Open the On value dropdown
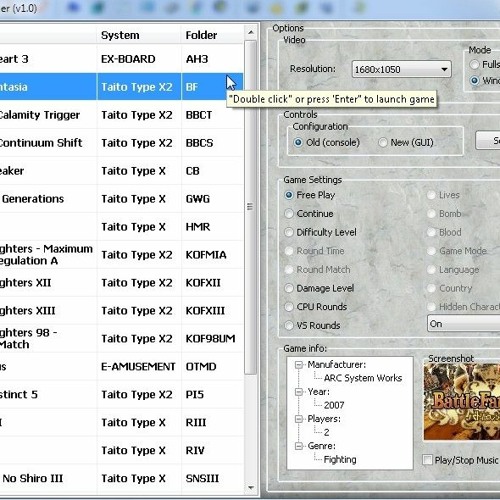The width and height of the screenshot is (500, 500). [463, 324]
